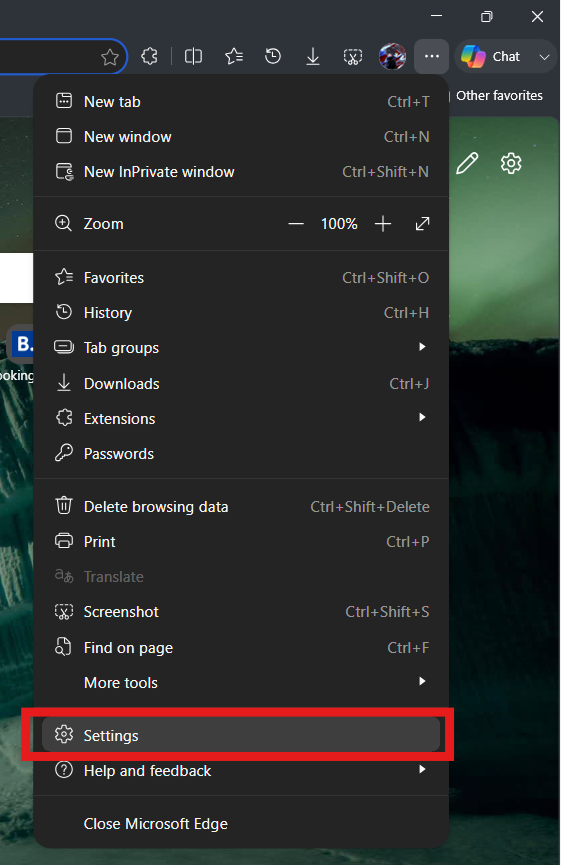
Task: Restore down the browser window
Action: pyautogui.click(x=486, y=17)
